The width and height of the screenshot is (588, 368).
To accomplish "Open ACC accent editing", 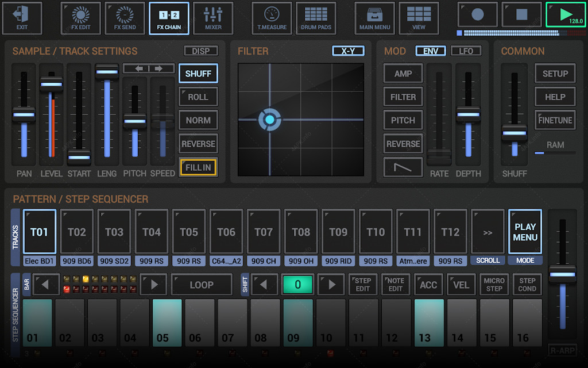I will [x=428, y=285].
